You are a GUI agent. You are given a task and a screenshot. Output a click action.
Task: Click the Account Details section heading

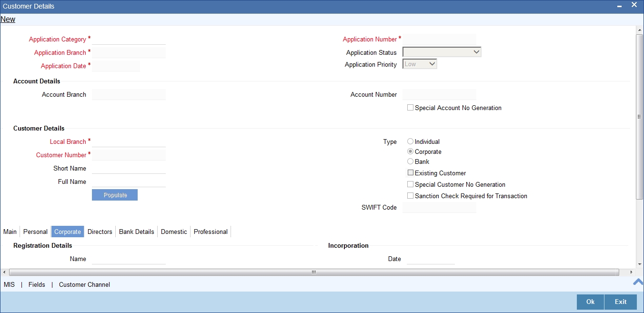tap(37, 81)
